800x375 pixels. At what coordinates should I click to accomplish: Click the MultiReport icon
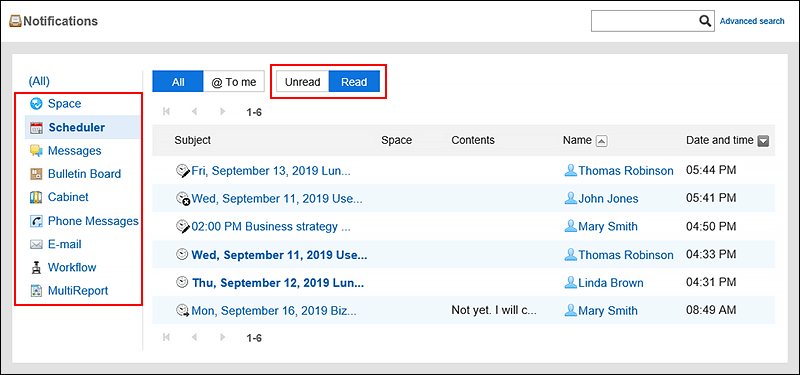tap(36, 291)
